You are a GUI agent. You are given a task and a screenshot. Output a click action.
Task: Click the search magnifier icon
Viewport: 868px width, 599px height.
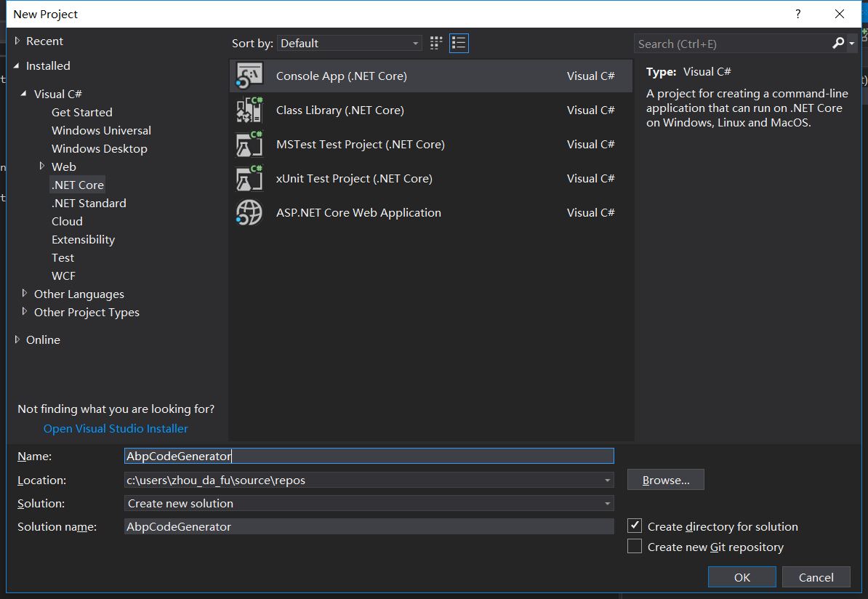pos(838,43)
